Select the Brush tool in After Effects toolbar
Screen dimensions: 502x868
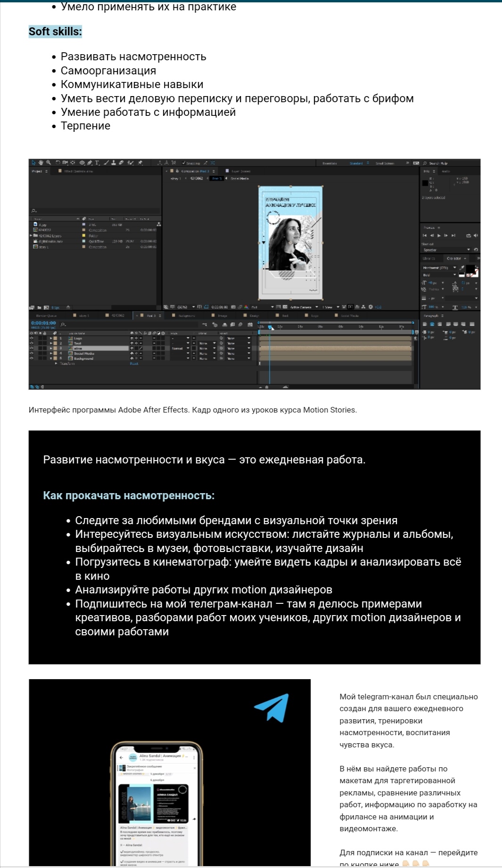point(106,163)
